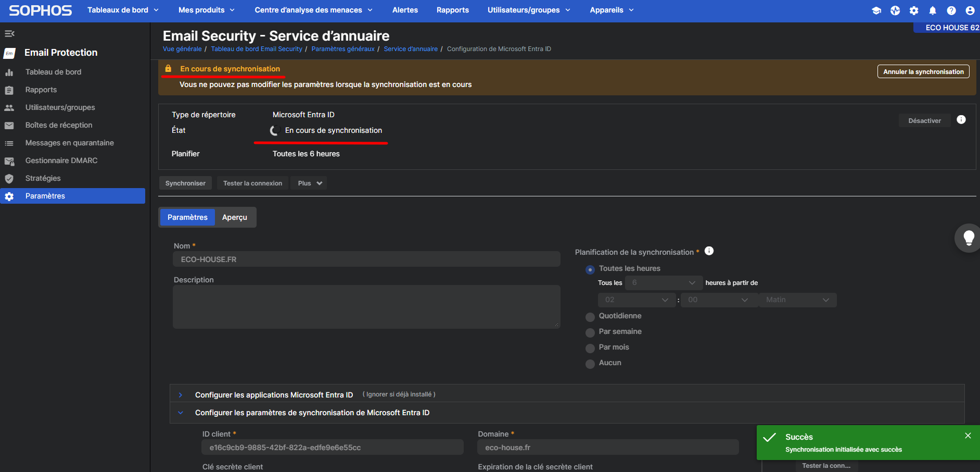Click Annuler la synchronisation button
Screen dimensions: 980x472
point(923,72)
